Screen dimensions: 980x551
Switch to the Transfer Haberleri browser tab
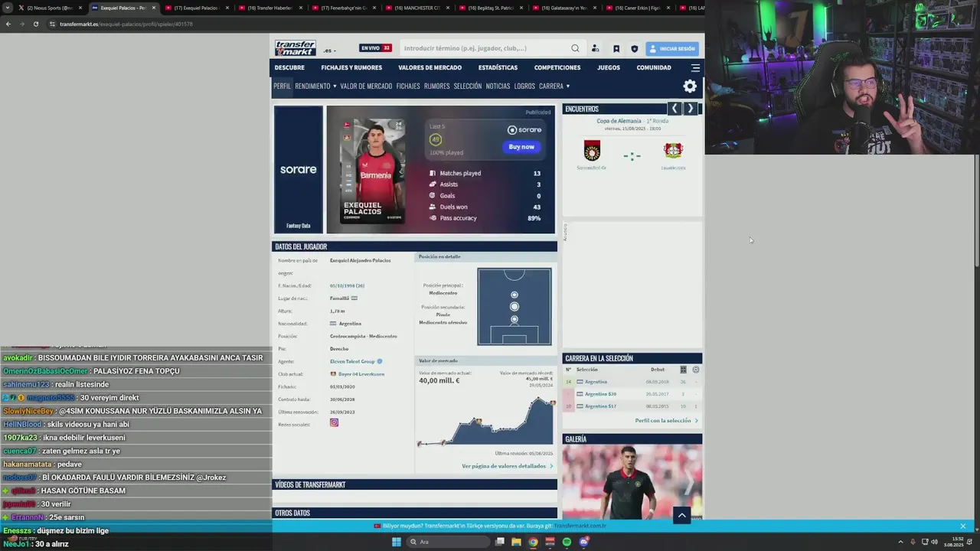point(269,8)
